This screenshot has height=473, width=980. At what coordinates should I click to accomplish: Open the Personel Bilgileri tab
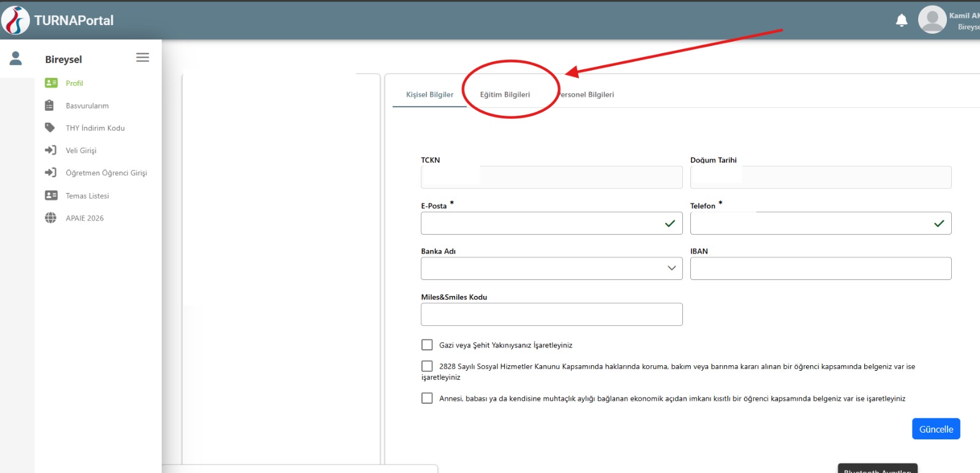[588, 94]
